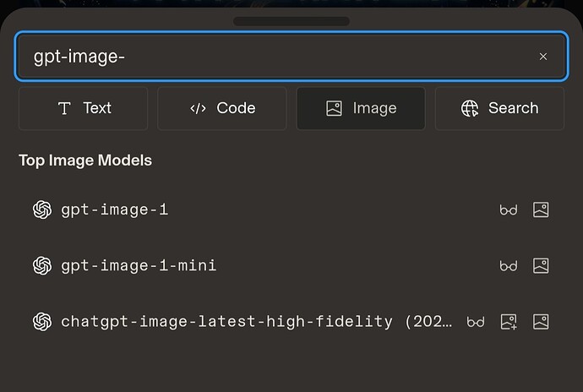
Task: Choose the gpt-image-1 model
Action: coord(291,210)
